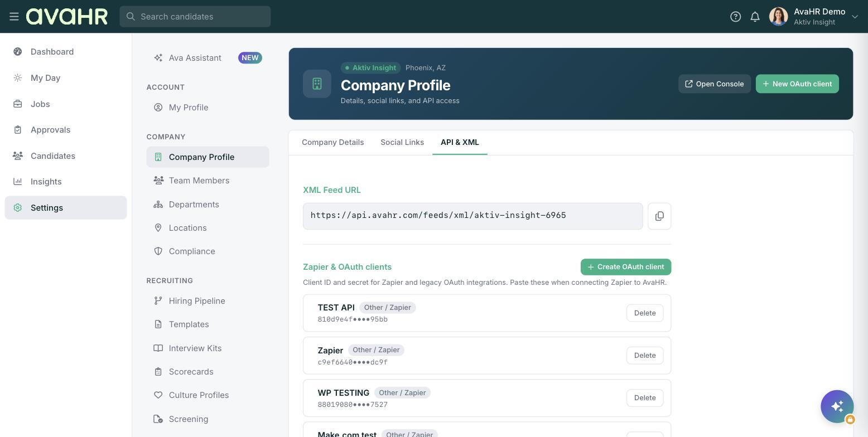Click the Insights chart icon
868x437 pixels.
tap(18, 182)
